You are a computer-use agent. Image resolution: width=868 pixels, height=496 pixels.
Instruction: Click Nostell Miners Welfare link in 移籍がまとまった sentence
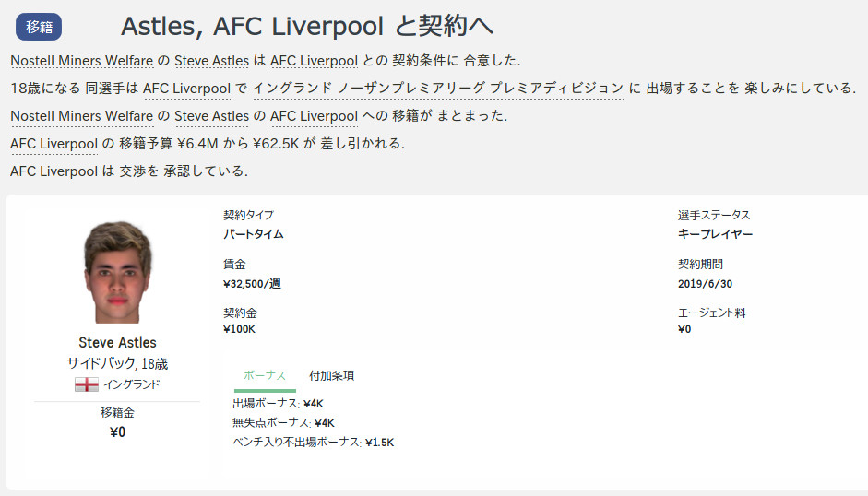coord(82,115)
